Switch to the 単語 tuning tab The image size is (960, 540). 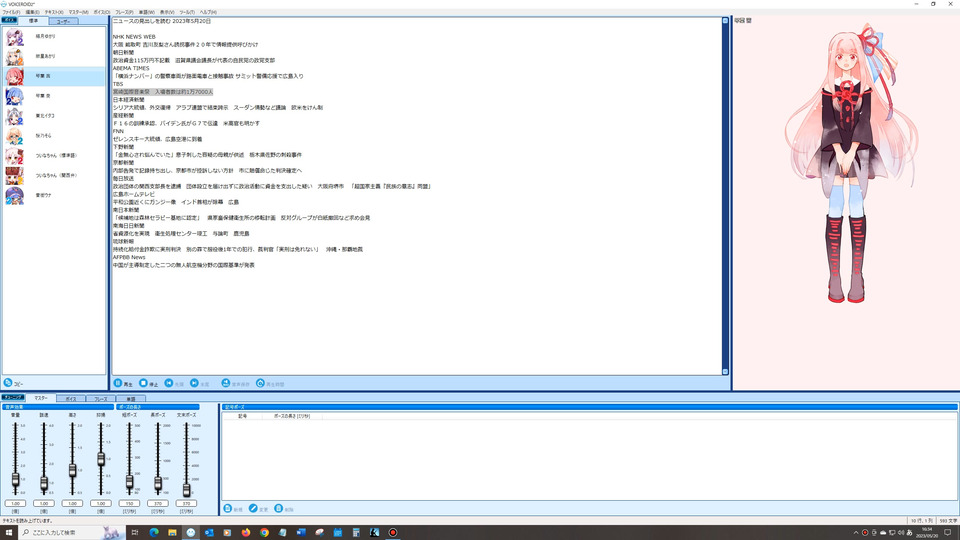tap(130, 399)
